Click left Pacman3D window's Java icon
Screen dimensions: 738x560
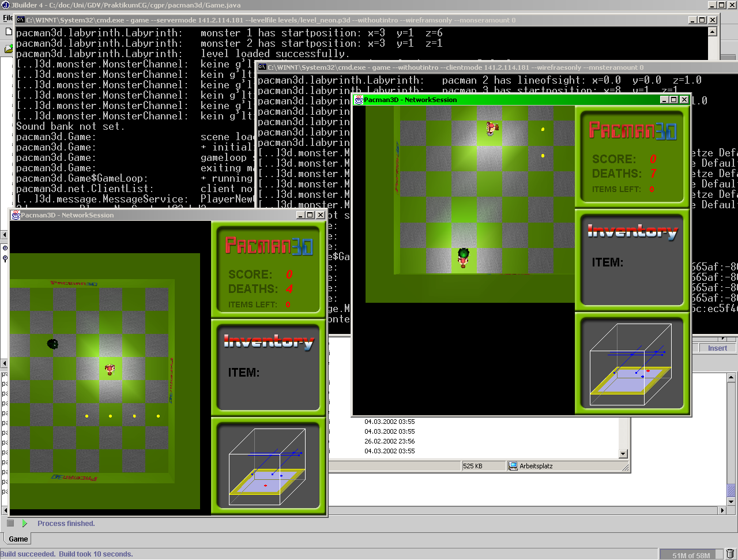pyautogui.click(x=16, y=215)
